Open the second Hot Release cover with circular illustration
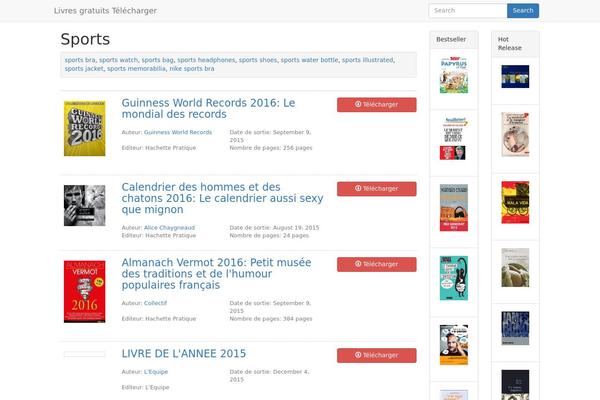This screenshot has width=600, height=400. [x=515, y=134]
